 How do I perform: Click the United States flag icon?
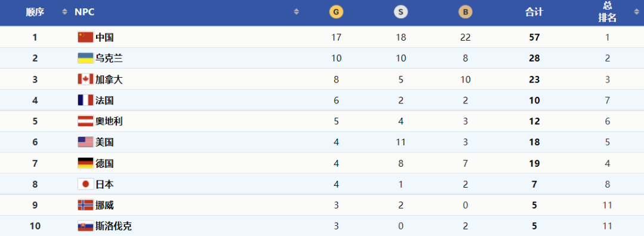pyautogui.click(x=85, y=142)
